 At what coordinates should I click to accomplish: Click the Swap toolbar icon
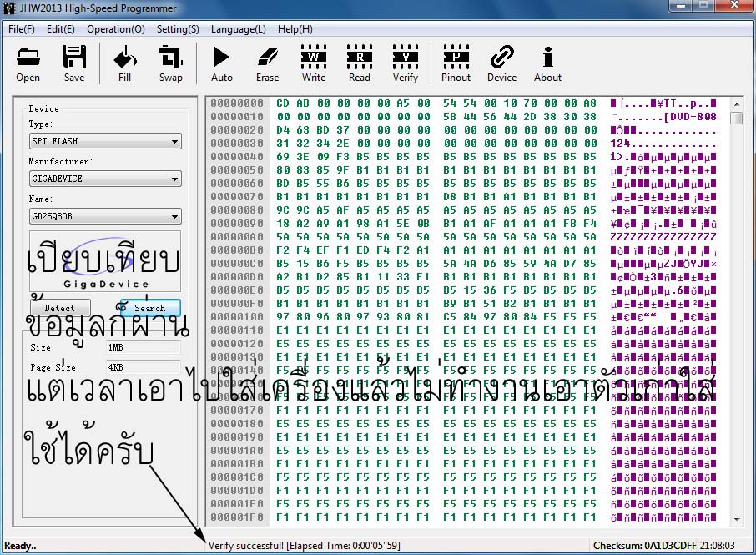coord(171,63)
